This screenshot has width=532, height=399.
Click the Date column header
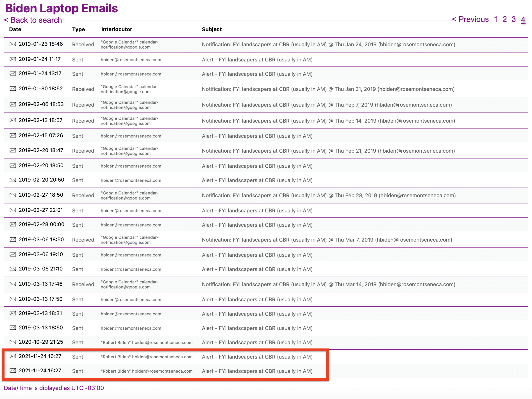point(15,29)
